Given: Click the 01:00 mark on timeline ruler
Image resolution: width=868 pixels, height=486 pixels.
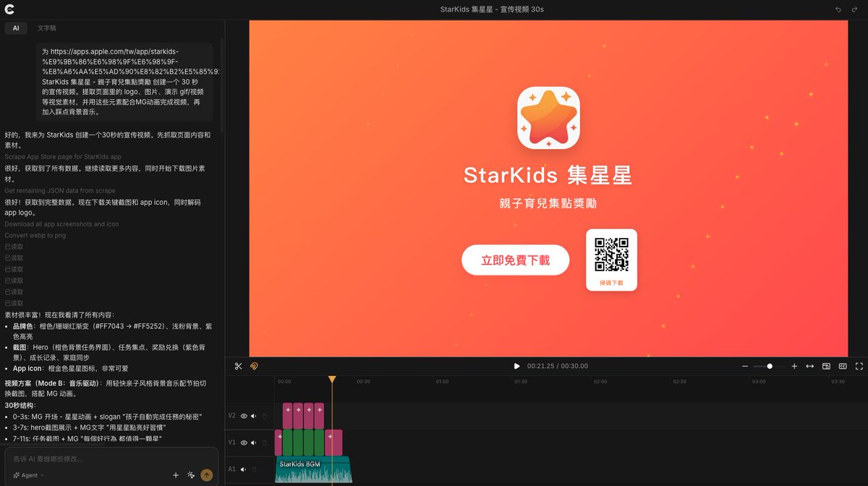Looking at the screenshot, I should [x=442, y=381].
